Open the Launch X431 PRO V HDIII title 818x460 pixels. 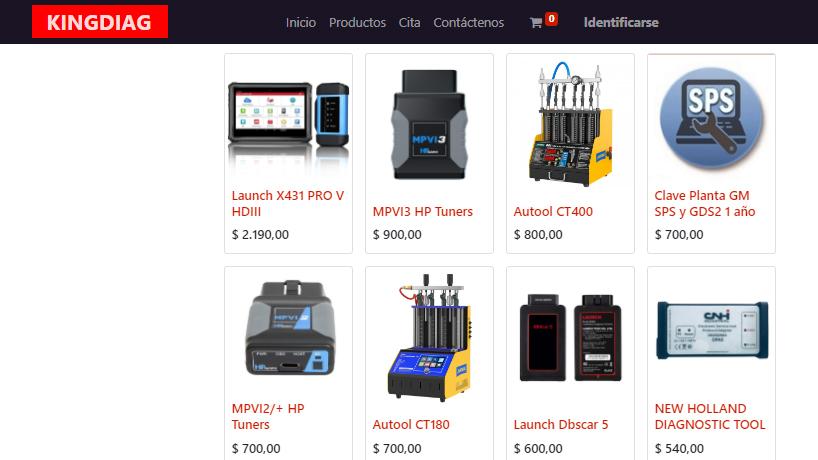[x=287, y=203]
